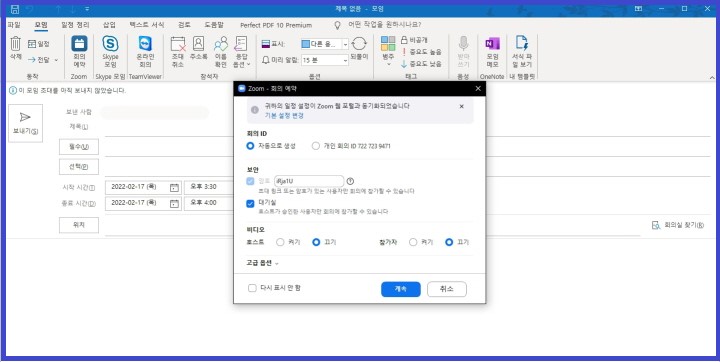
Task: Click the 위치 location button
Action: pos(79,225)
